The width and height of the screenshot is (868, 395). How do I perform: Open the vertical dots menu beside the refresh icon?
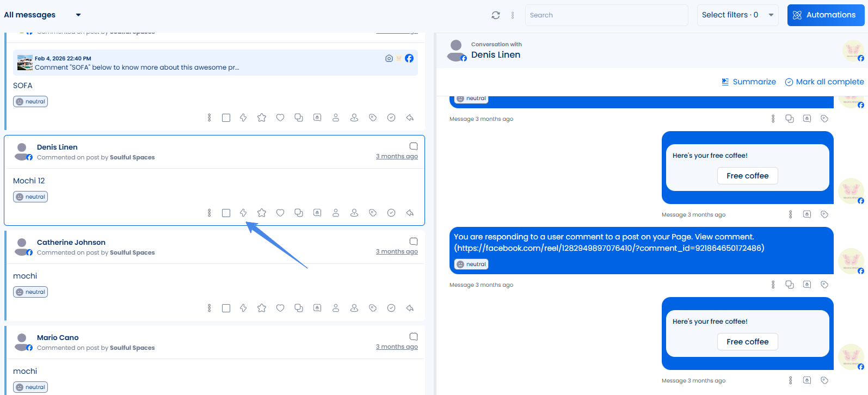point(513,15)
